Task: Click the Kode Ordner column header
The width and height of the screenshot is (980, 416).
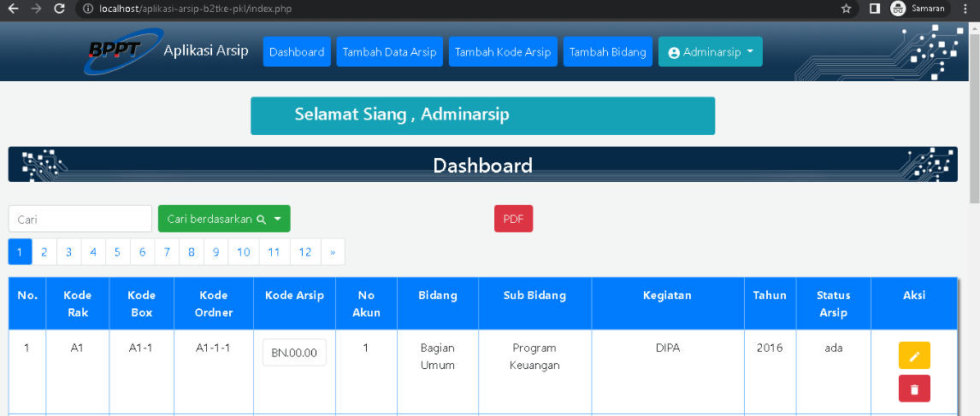Action: tap(214, 303)
